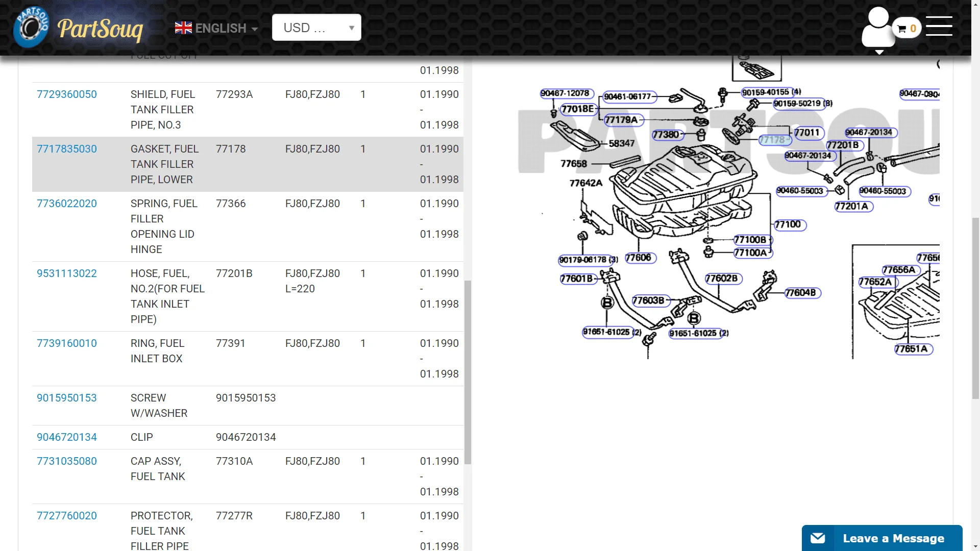980x551 pixels.
Task: Open part number 9531113022 link
Action: pyautogui.click(x=67, y=273)
